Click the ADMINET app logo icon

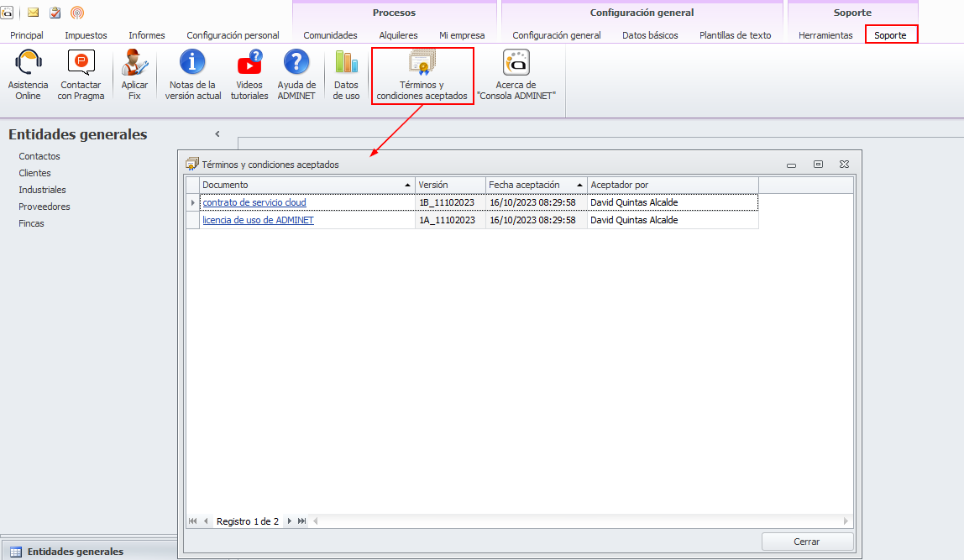click(7, 13)
